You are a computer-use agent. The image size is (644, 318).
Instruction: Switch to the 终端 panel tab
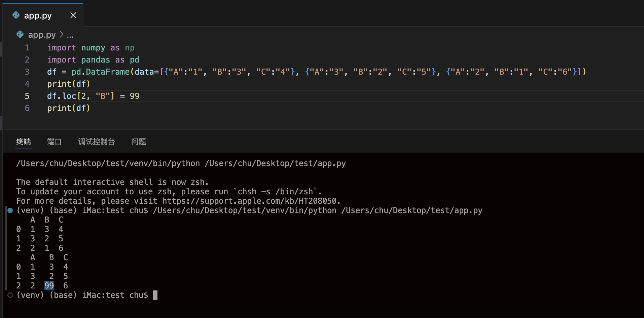click(x=24, y=142)
